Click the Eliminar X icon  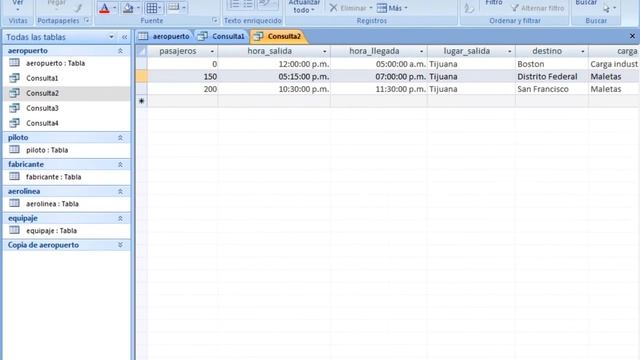point(333,8)
